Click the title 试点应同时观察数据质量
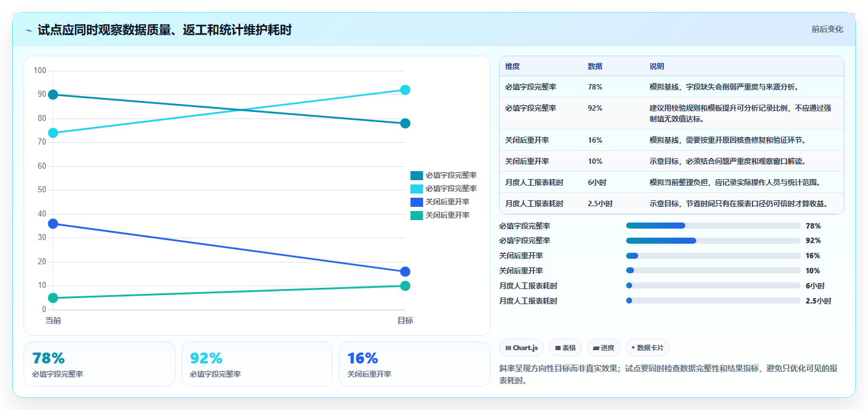Viewport: 868px width, 410px height. [165, 30]
